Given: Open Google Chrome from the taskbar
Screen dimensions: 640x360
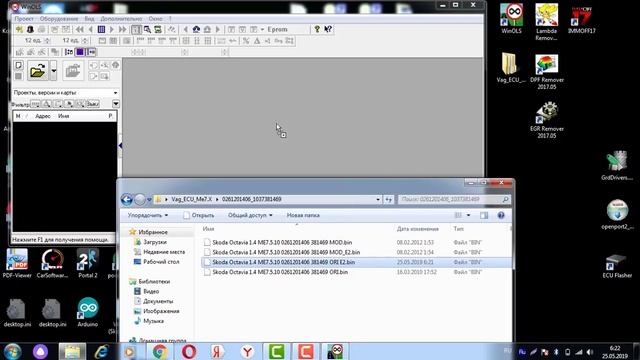Looking at the screenshot, I should tap(160, 351).
